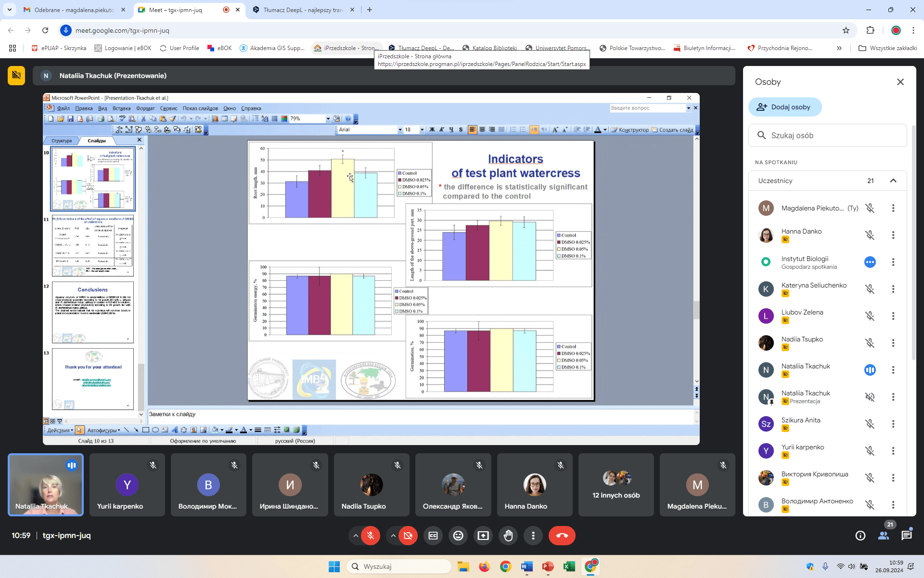Open File Explorer from taskbar
Screen dimensions: 924x578
point(463,566)
